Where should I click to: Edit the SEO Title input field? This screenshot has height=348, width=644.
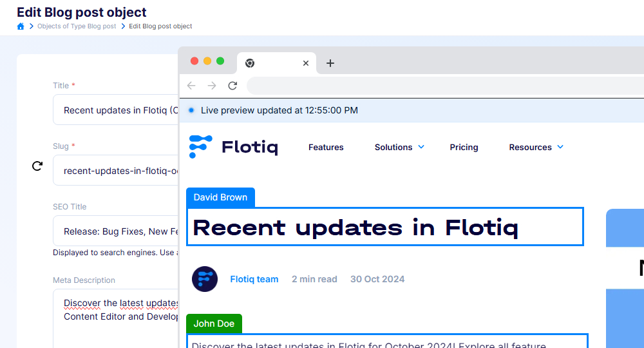pos(116,231)
